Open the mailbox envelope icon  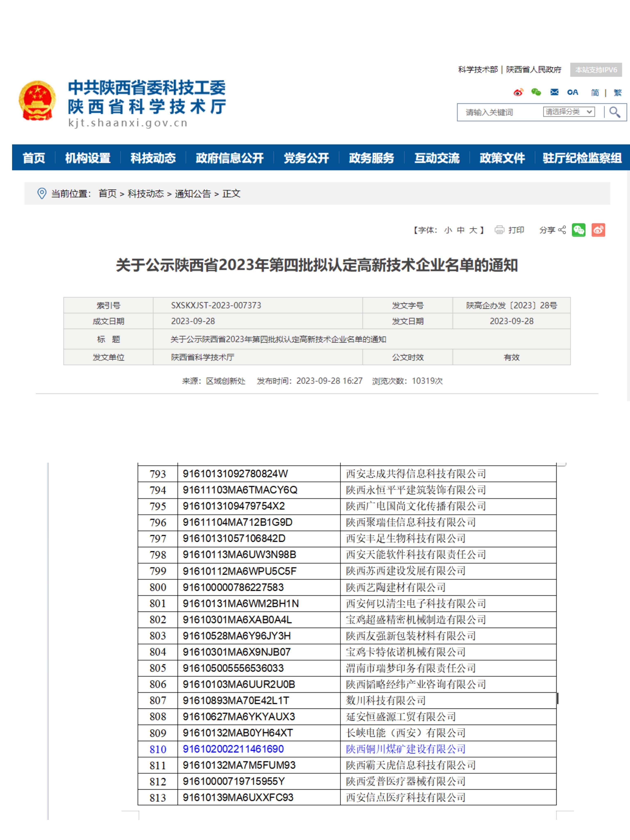[555, 92]
